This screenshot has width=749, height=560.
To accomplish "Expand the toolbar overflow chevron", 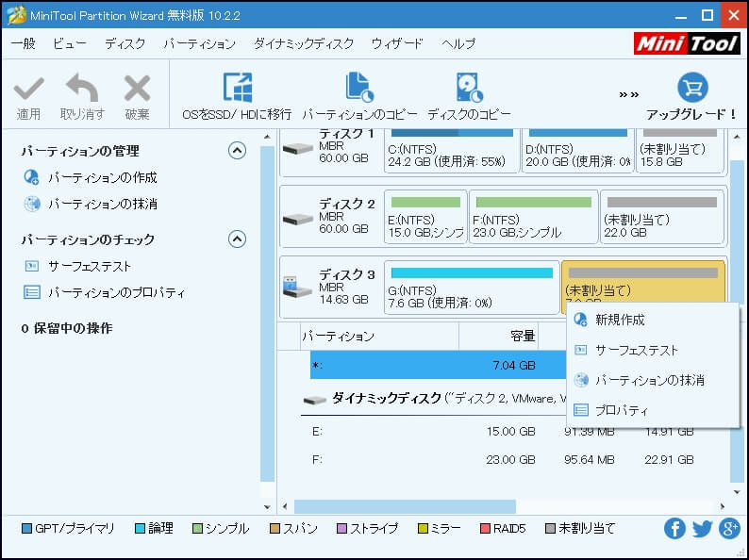I will (x=629, y=94).
